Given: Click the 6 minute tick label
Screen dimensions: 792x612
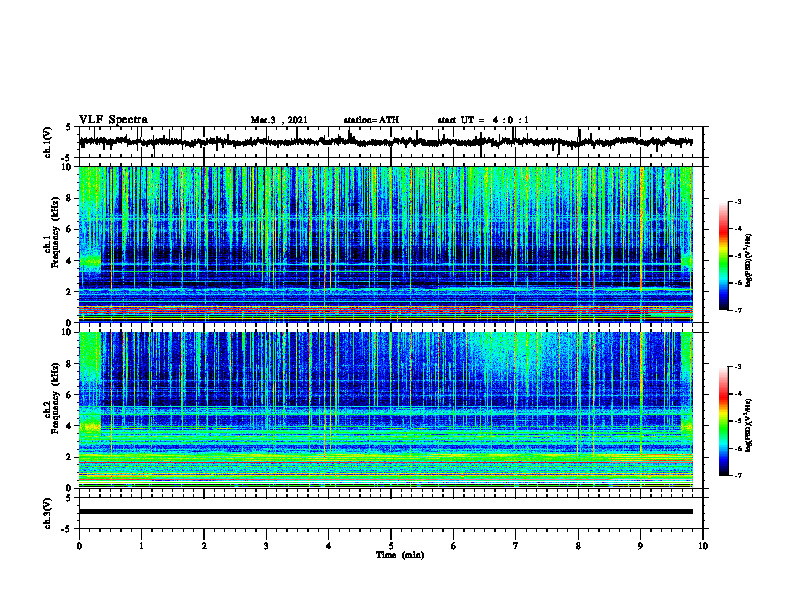Looking at the screenshot, I should [453, 546].
